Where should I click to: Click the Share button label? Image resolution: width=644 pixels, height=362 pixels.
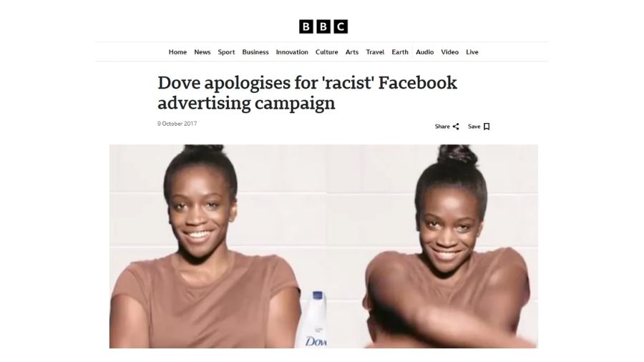(442, 127)
